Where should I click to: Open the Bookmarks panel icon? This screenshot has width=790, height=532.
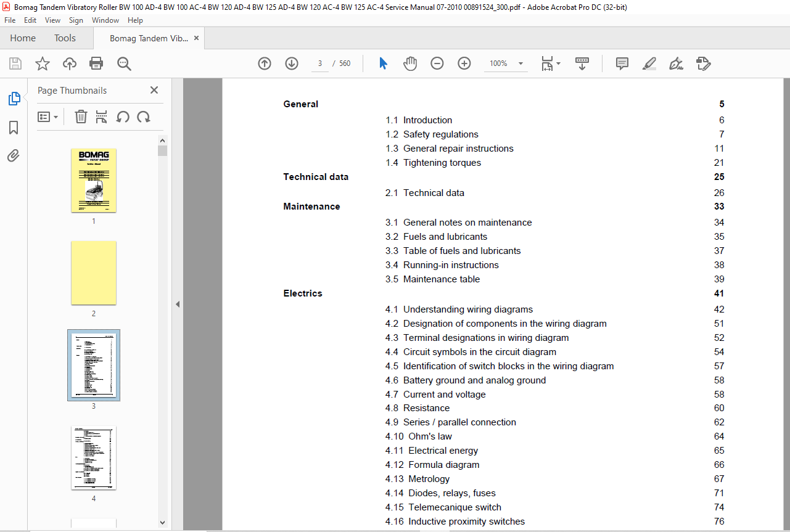click(x=14, y=127)
